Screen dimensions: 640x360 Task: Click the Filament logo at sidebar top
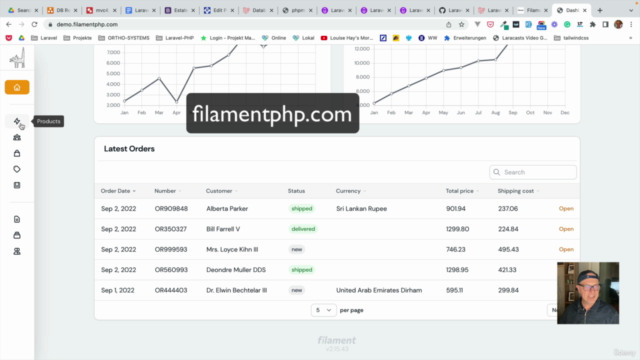(17, 58)
